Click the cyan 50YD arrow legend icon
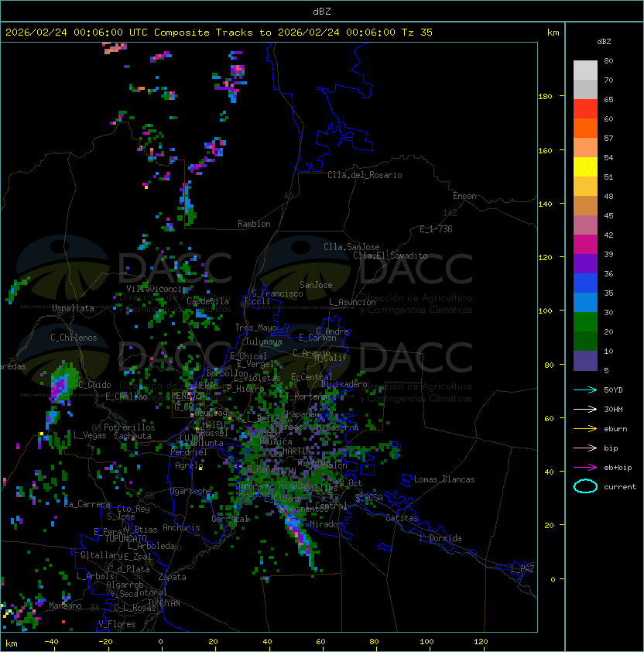The width and height of the screenshot is (644, 652). pos(585,390)
